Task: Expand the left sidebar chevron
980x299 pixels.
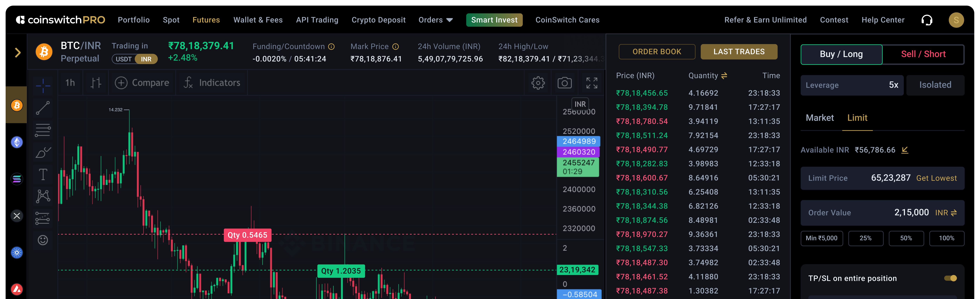Action: [x=17, y=52]
